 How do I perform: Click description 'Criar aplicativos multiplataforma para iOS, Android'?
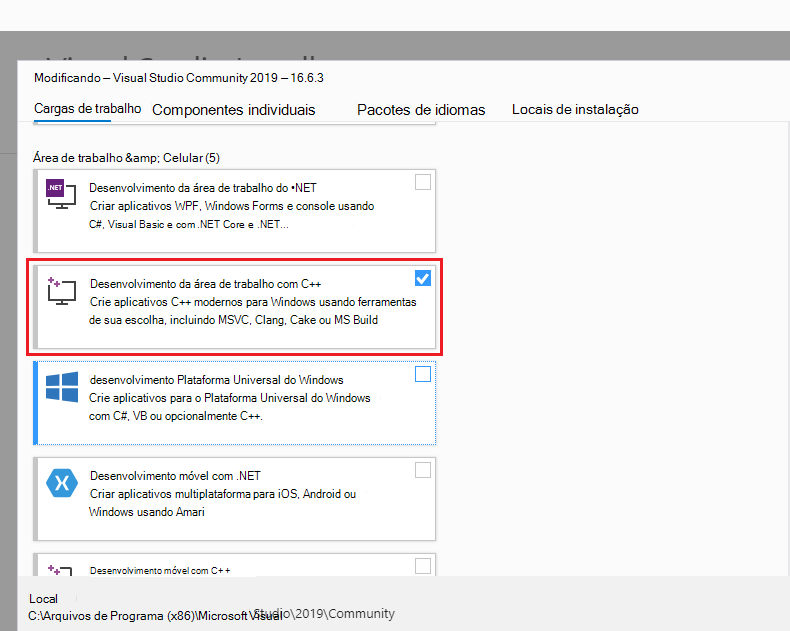click(223, 494)
